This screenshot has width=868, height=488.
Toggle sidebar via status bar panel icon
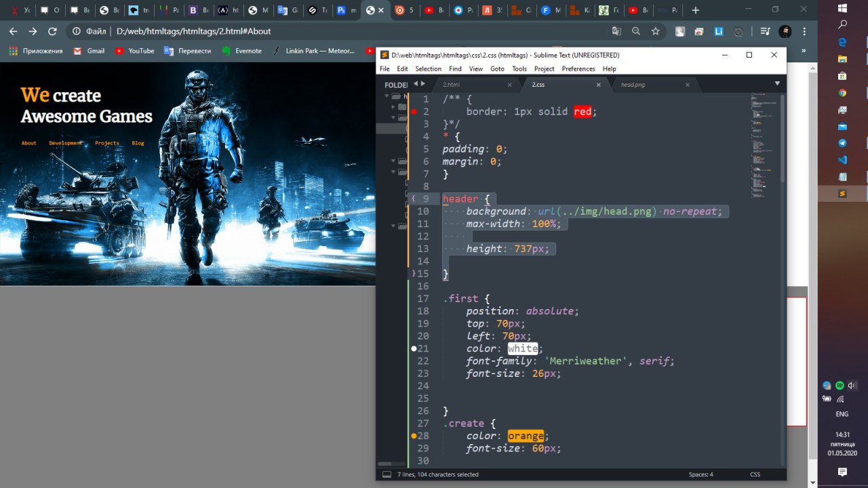coord(387,474)
